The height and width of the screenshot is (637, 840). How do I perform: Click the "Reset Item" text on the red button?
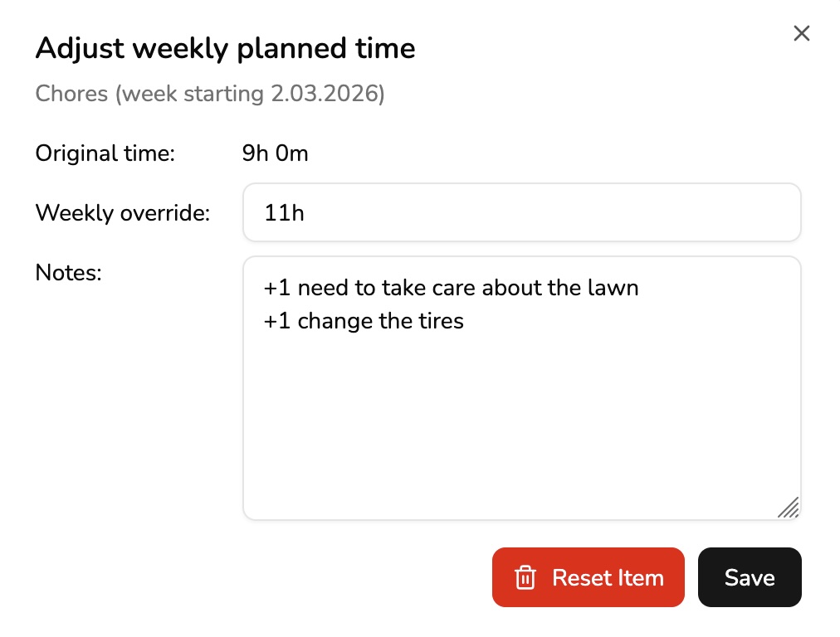[607, 577]
